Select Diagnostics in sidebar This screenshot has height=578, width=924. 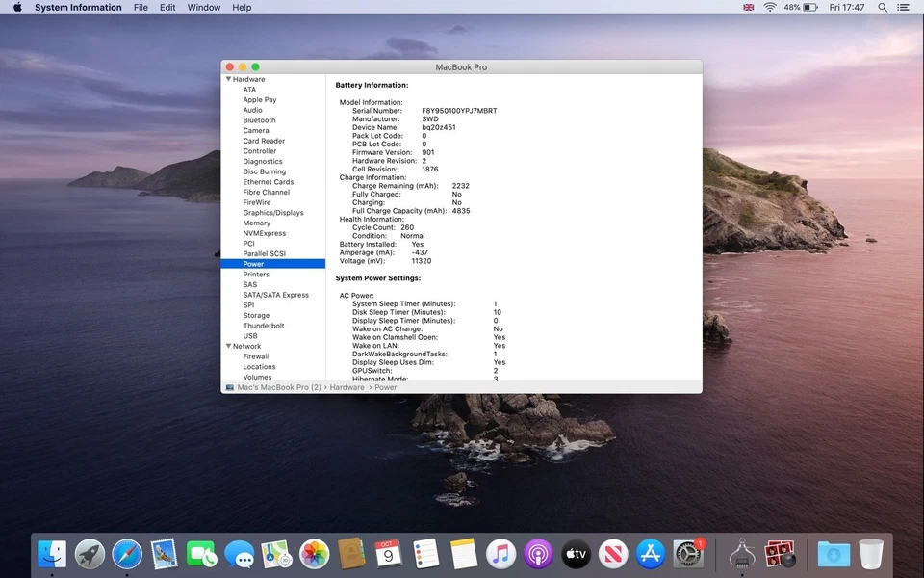point(263,161)
